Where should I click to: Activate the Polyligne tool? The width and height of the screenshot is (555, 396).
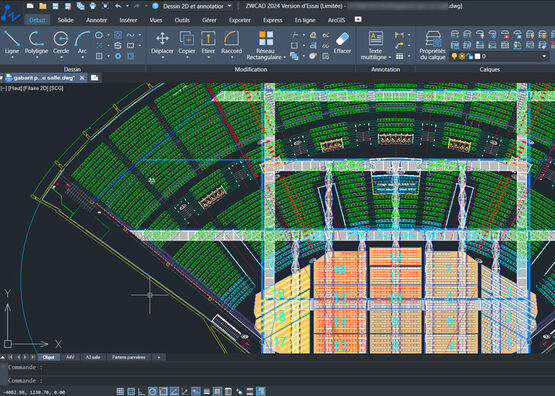[x=36, y=43]
